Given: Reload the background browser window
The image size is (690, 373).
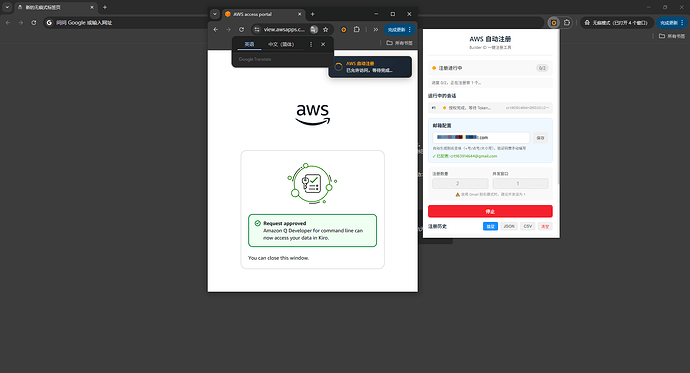Looking at the screenshot, I should [x=33, y=22].
